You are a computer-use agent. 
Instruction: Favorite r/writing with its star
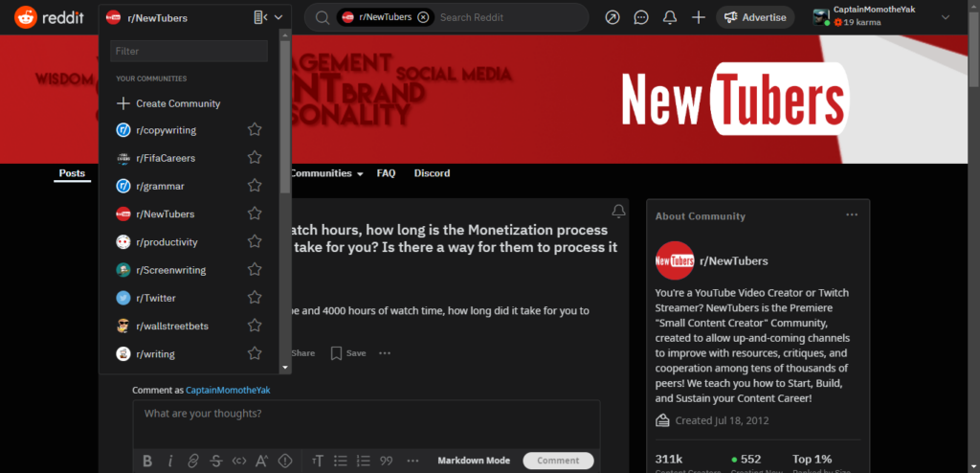(255, 353)
